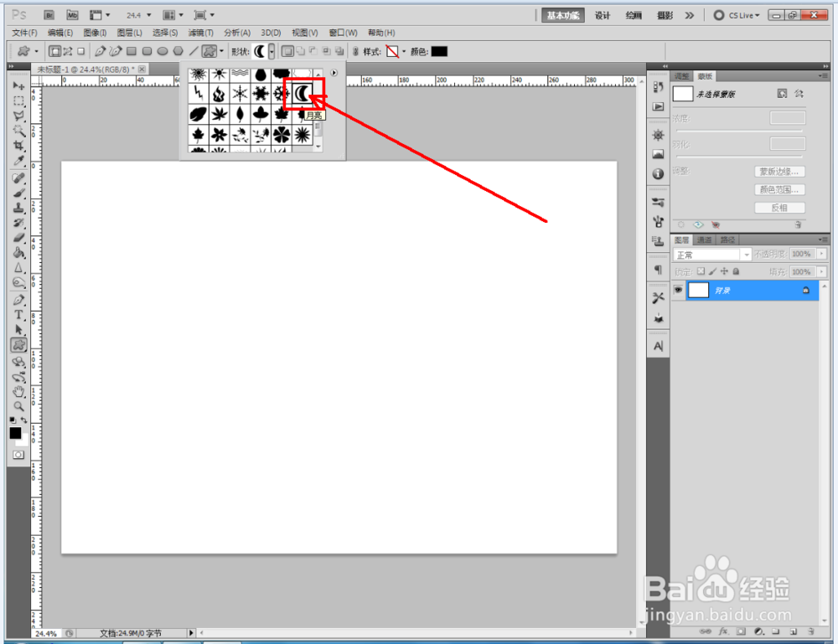Select the Hand tool
The height and width of the screenshot is (644, 838).
pyautogui.click(x=18, y=391)
